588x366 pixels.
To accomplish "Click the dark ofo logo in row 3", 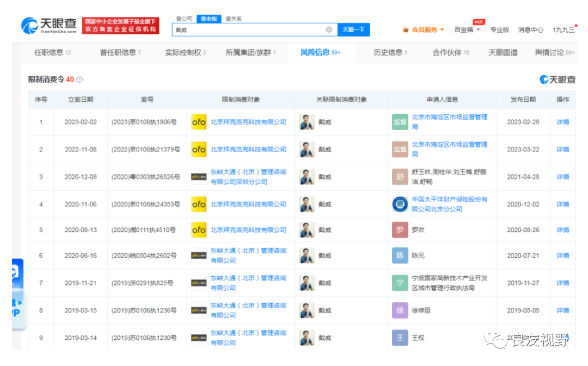I will coord(199,176).
